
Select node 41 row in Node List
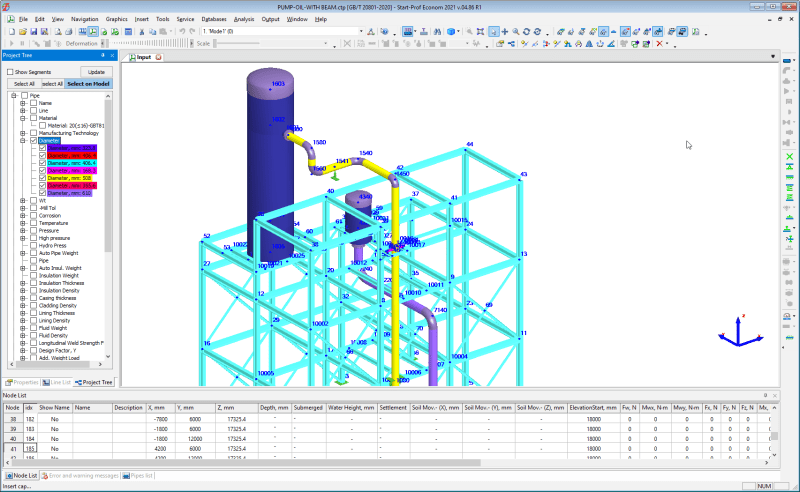tap(388, 449)
